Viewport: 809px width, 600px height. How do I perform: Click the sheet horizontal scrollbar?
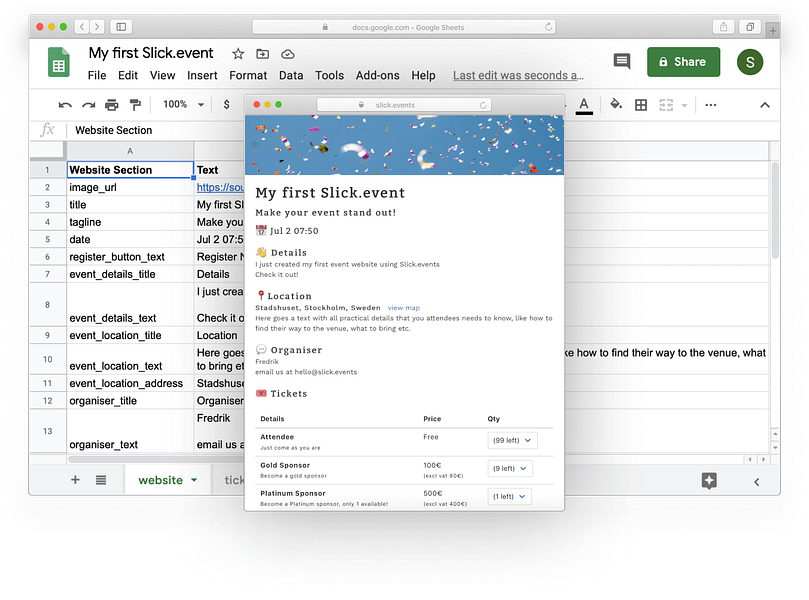(x=155, y=459)
